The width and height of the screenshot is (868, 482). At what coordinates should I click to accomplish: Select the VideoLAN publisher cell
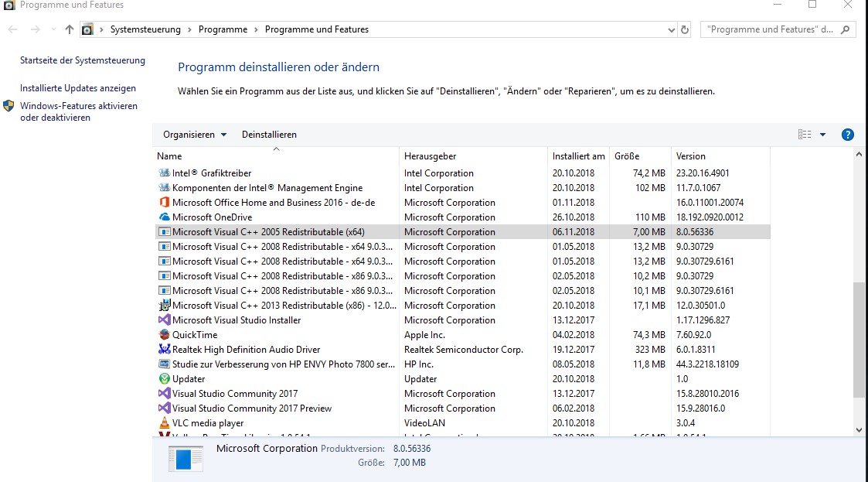coord(424,422)
